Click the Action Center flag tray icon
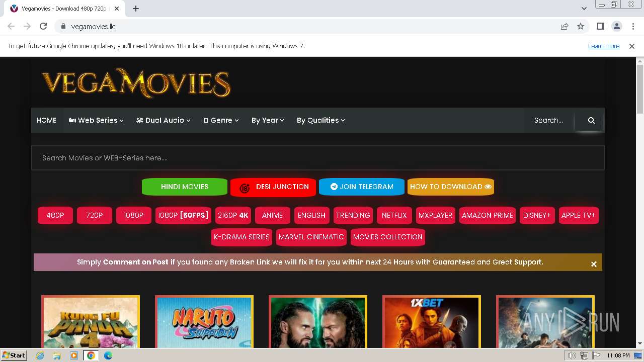The width and height of the screenshot is (644, 362). [x=596, y=355]
